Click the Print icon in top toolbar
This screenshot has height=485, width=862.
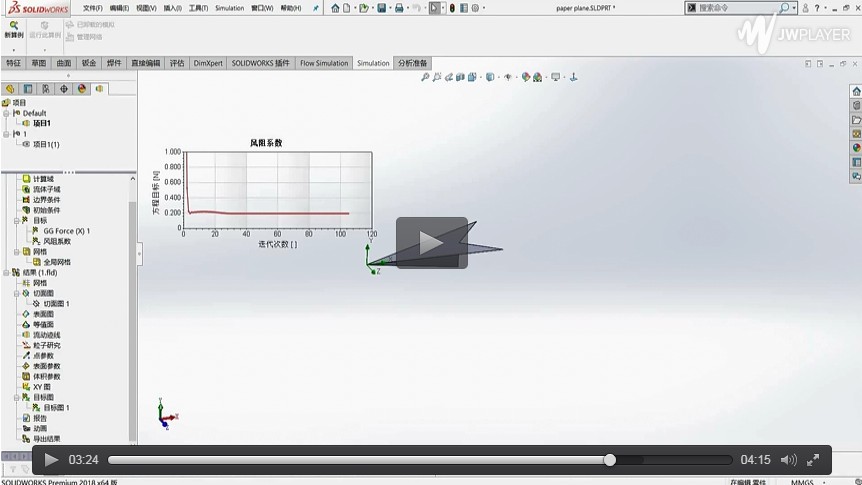tap(399, 8)
